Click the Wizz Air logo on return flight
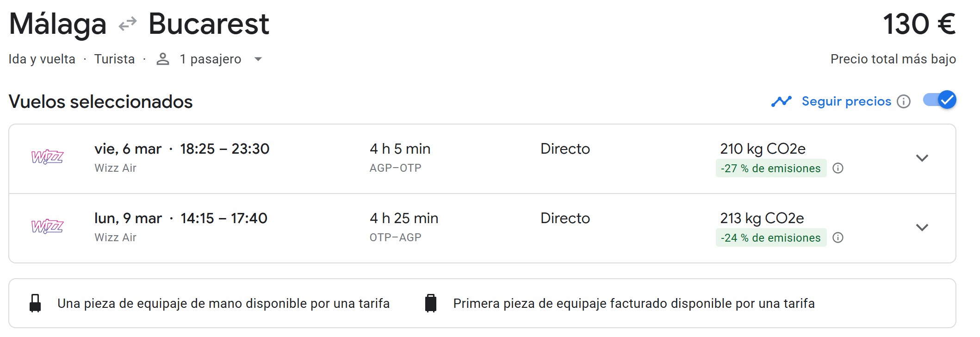980x337 pixels. [x=47, y=227]
